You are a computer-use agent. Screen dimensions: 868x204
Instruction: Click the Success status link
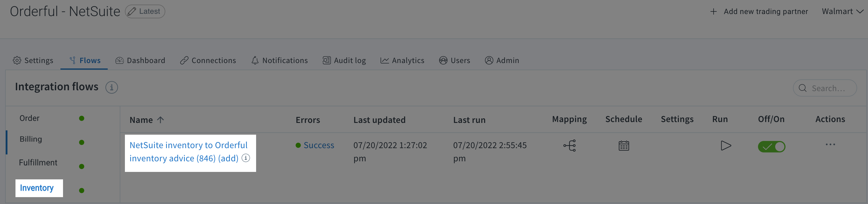coord(319,145)
